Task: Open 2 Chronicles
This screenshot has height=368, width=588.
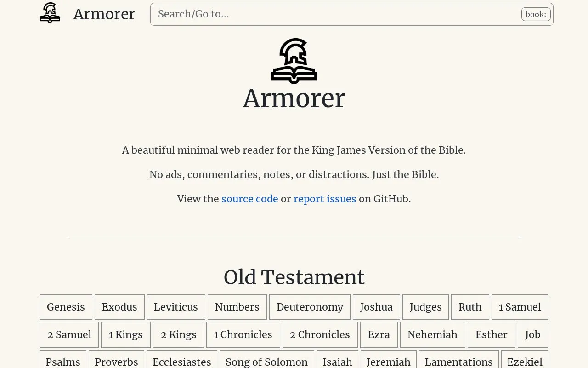Action: pyautogui.click(x=320, y=334)
